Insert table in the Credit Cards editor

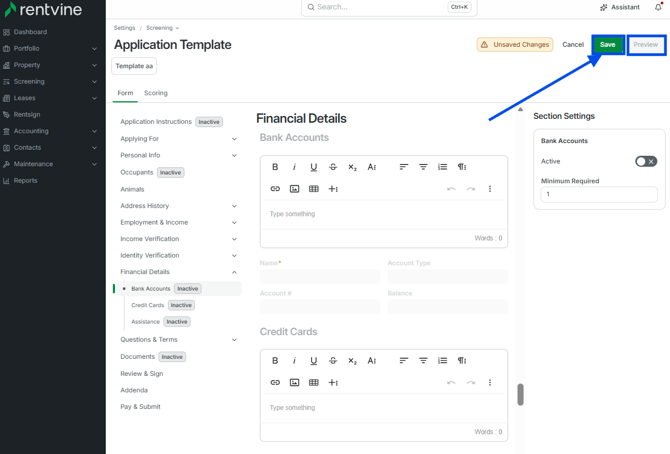[314, 382]
